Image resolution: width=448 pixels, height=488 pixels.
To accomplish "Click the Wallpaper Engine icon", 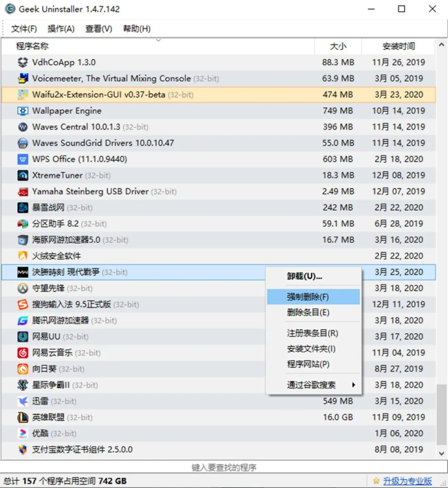I will click(x=22, y=111).
